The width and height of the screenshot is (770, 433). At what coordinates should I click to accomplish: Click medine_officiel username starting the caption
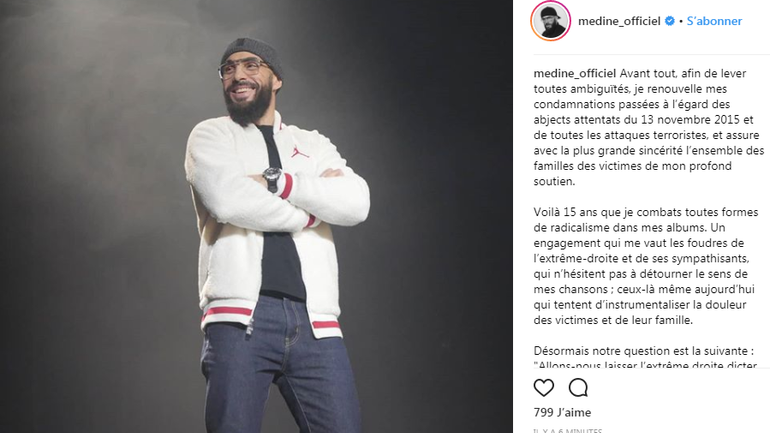tap(575, 74)
